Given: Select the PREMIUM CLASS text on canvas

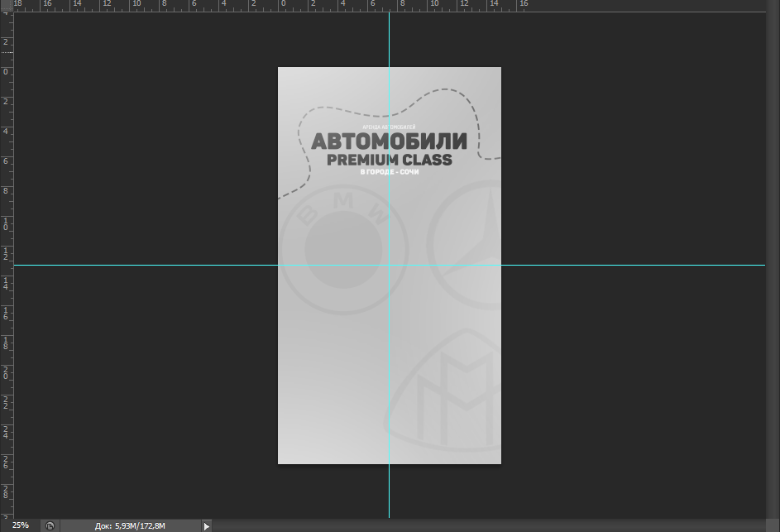Looking at the screenshot, I should point(389,160).
